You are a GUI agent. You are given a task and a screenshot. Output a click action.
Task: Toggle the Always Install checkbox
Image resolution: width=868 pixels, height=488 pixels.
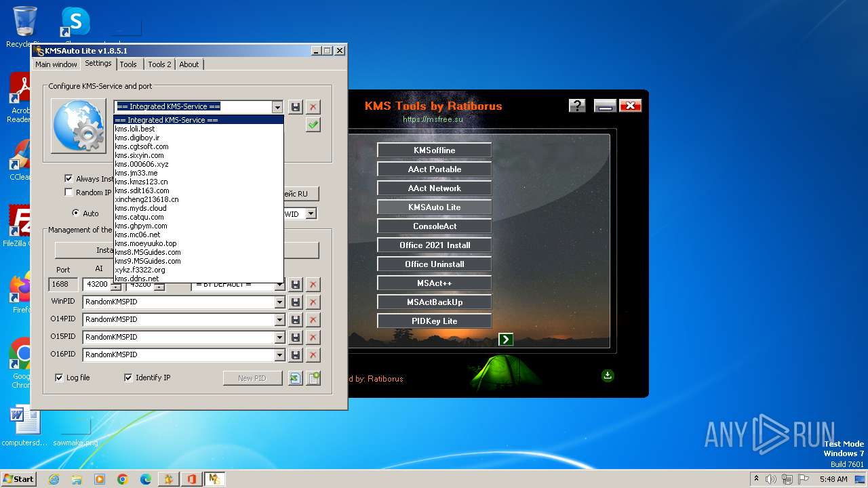[x=68, y=179]
